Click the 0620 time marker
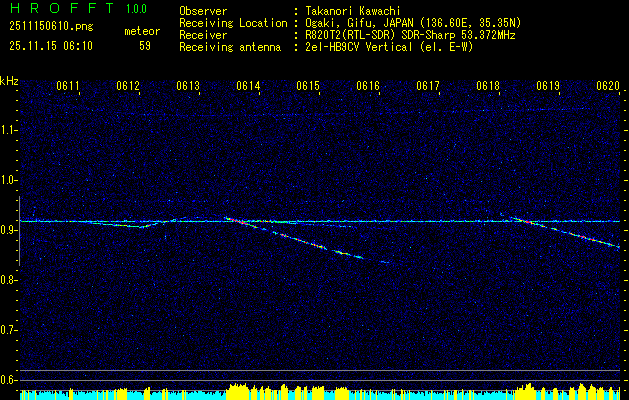 [x=609, y=85]
